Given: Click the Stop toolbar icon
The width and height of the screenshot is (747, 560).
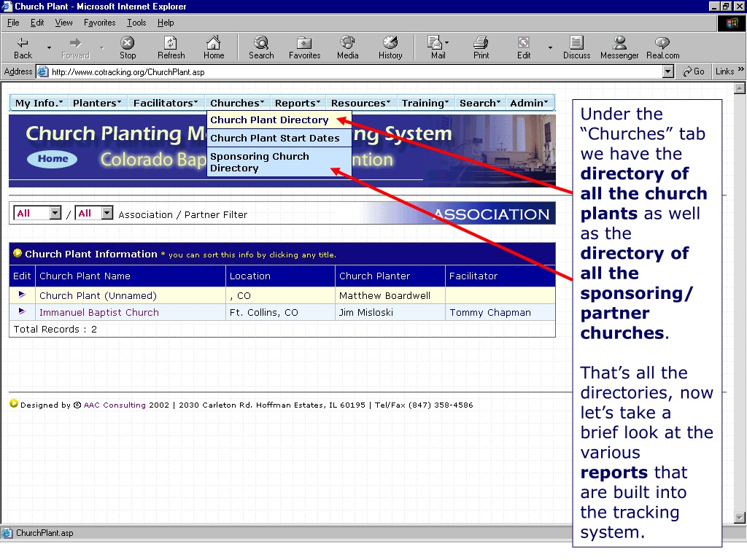Looking at the screenshot, I should point(127,47).
